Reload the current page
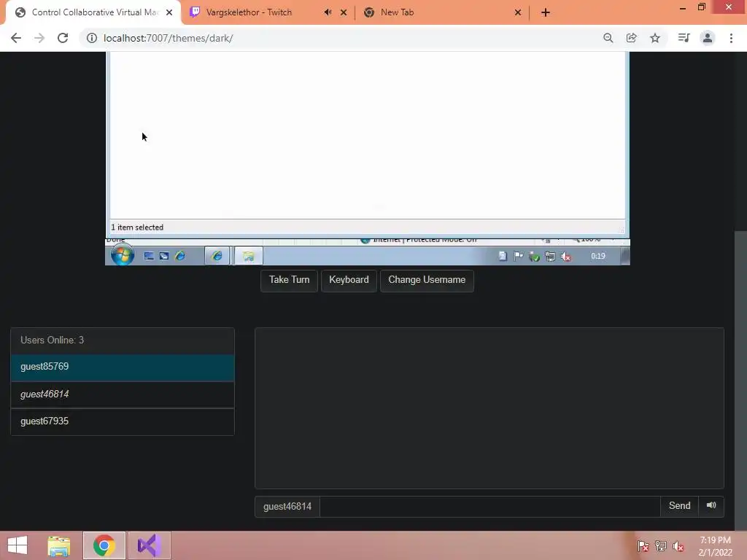Viewport: 747px width, 560px height. pyautogui.click(x=63, y=38)
